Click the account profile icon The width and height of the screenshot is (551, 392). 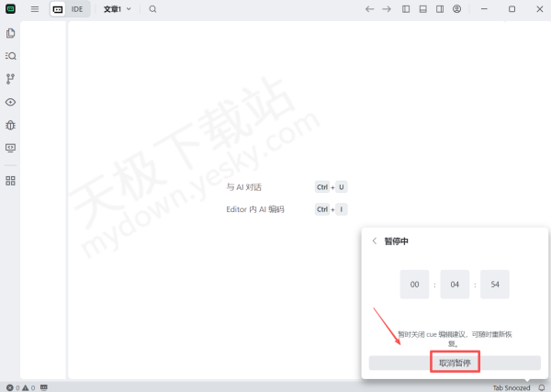(x=456, y=9)
